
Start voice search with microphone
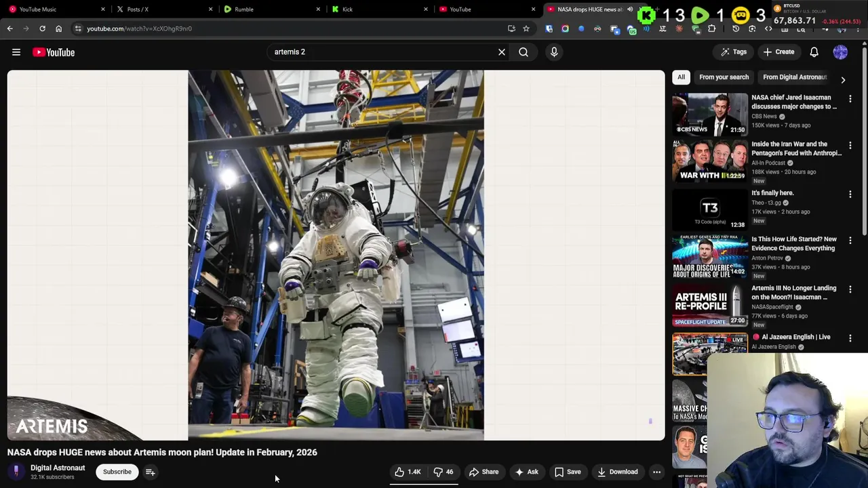click(x=554, y=52)
